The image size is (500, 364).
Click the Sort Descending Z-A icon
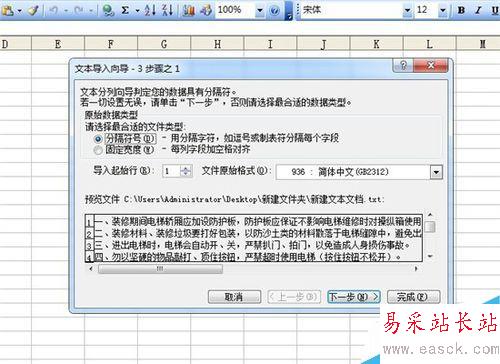tap(168, 10)
